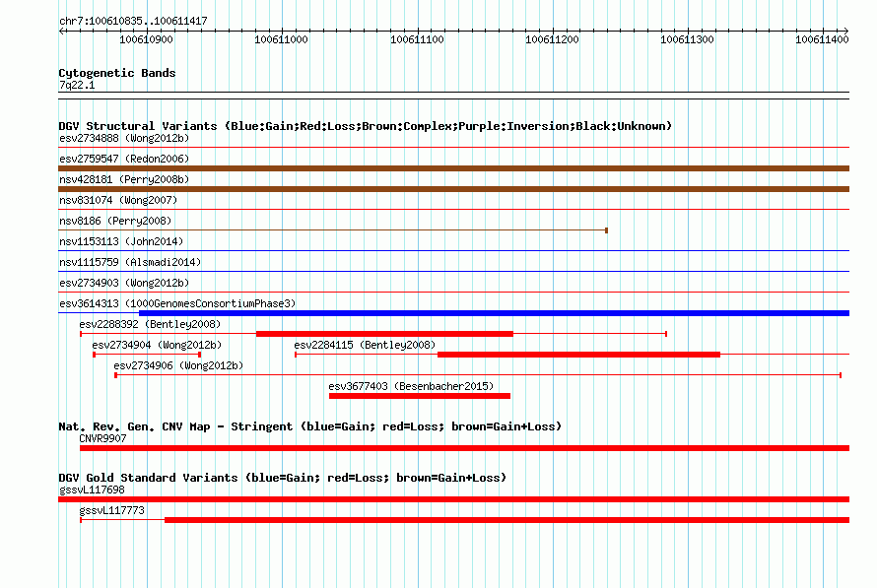This screenshot has height=588, width=877.
Task: Click ruler position 100611200
Action: click(552, 39)
